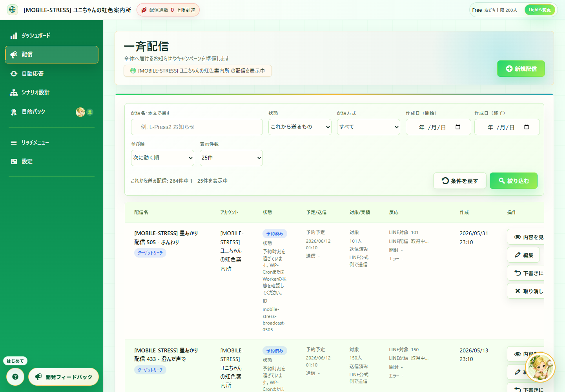Click the 自動応答 refresh icon

pos(14,74)
